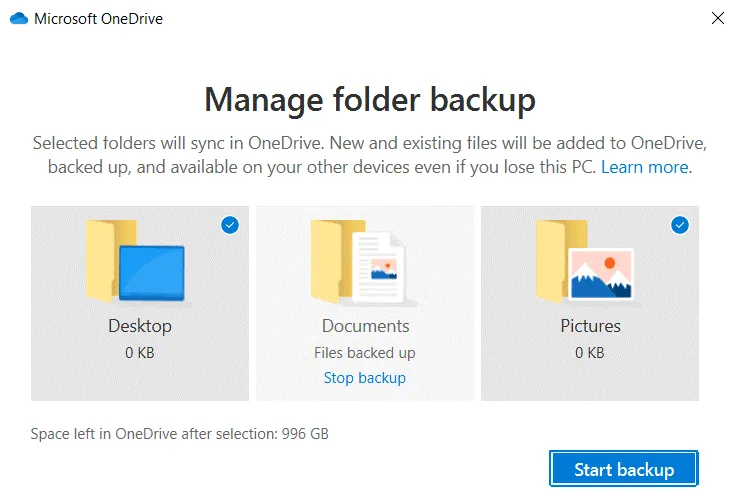The height and width of the screenshot is (499, 739).
Task: Click the 'Files backed up' status text
Action: pos(365,352)
